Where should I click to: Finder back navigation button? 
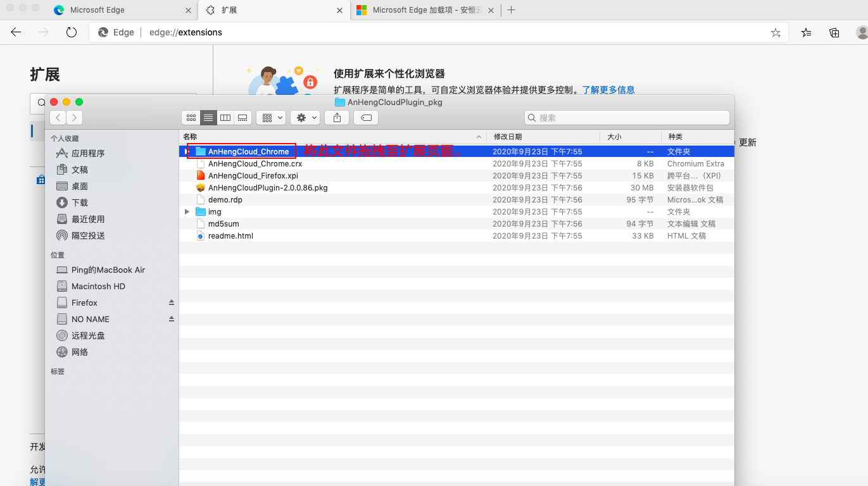[58, 117]
